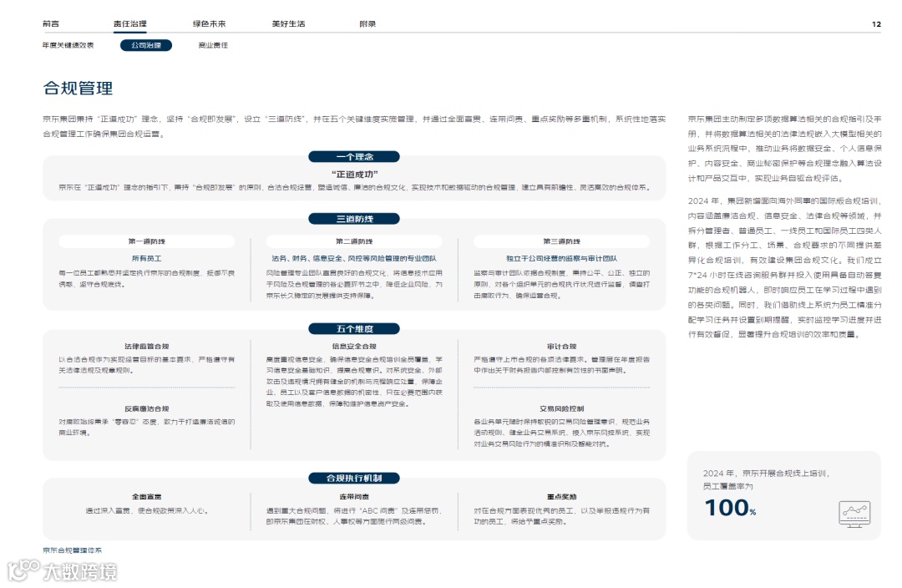Screen dimensions: 902x588
Task: Click the 五个维度 header badge
Action: tap(354, 328)
